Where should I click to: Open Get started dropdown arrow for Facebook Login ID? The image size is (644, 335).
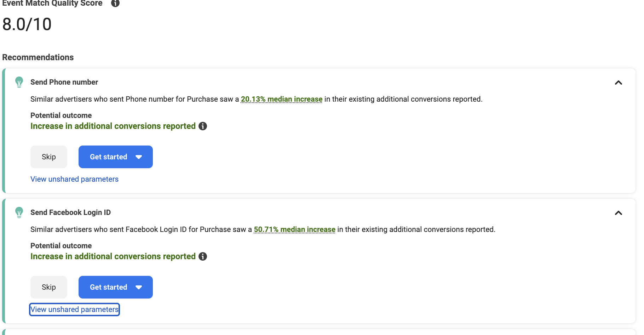pos(139,287)
